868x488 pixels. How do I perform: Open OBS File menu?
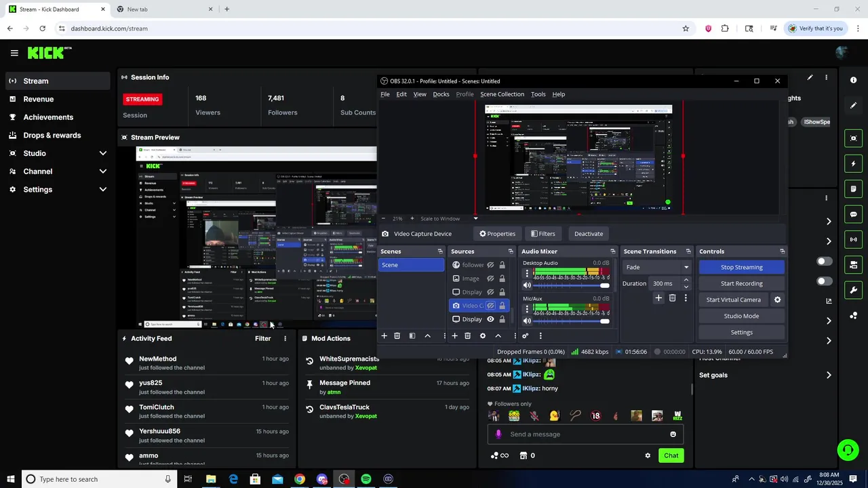[384, 94]
